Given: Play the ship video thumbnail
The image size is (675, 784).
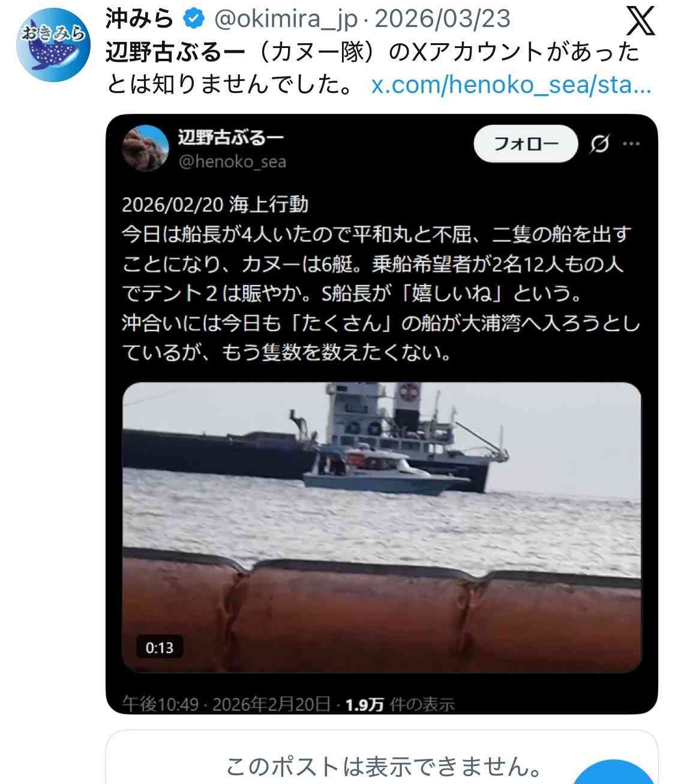Looking at the screenshot, I should (382, 527).
